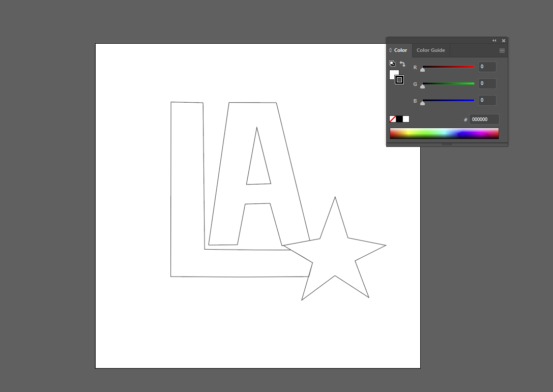Screen dimensions: 553x392
Task: Click the hex color code field
Action: point(484,119)
